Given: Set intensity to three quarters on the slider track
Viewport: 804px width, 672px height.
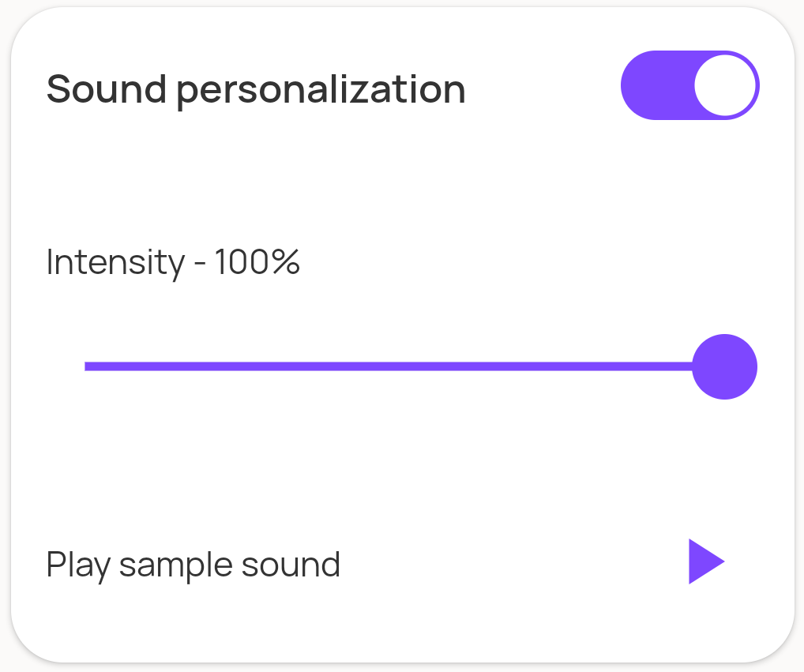Looking at the screenshot, I should point(564,366).
